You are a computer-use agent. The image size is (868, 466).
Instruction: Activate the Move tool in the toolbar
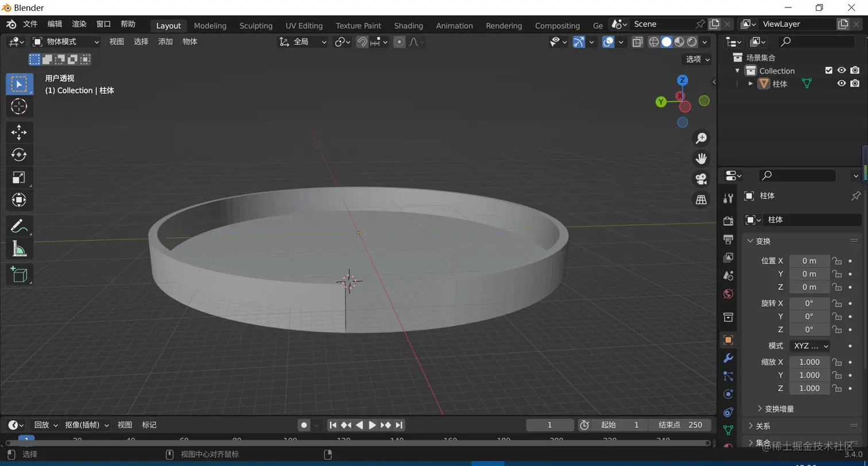point(19,133)
